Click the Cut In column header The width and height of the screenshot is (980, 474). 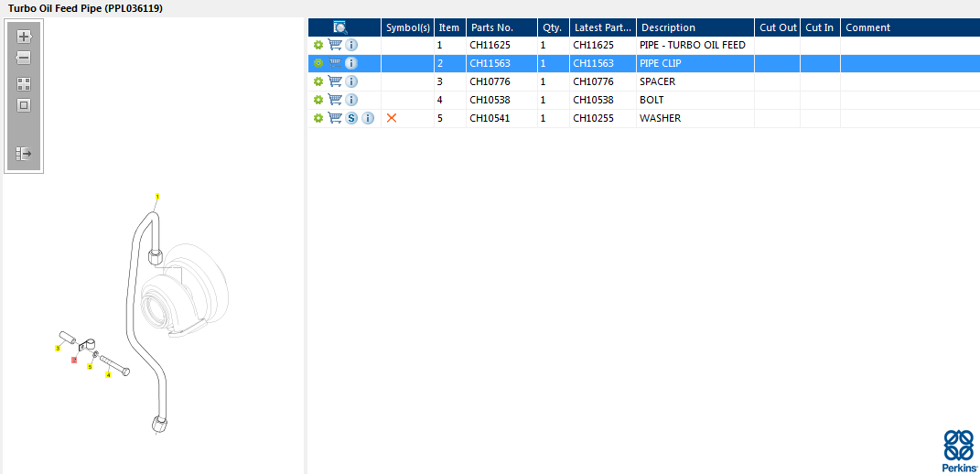click(820, 27)
